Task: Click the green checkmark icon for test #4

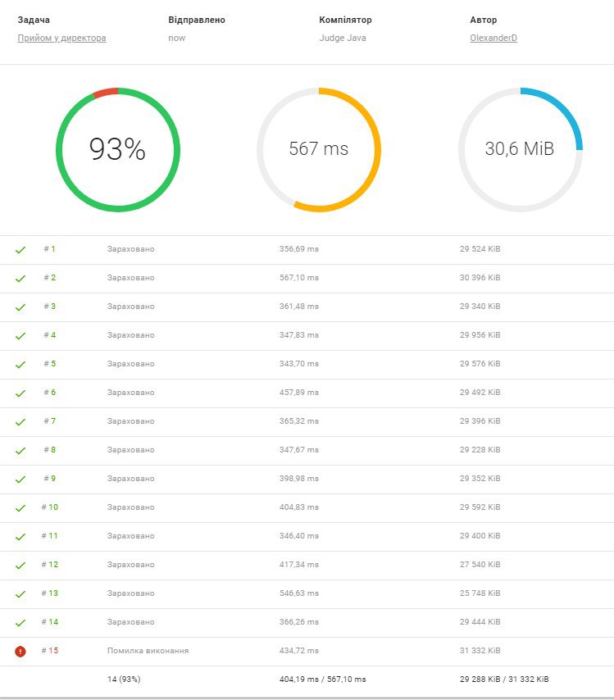Action: [x=20, y=336]
